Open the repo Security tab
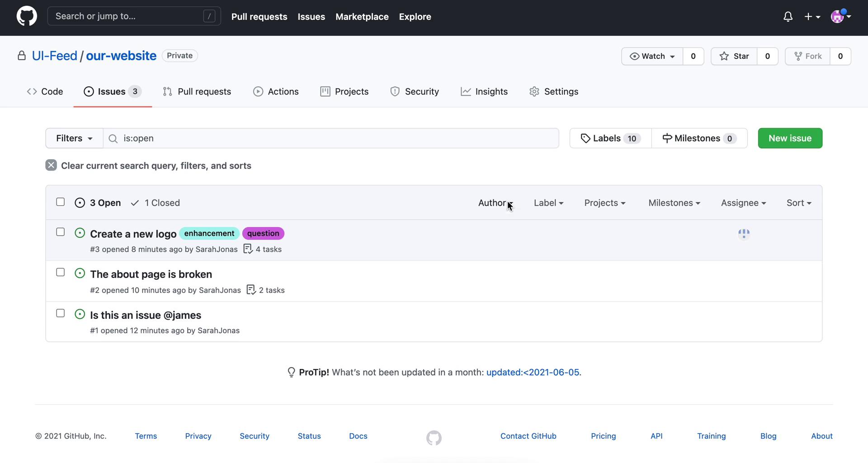Screen dimensions: 868x463 (415, 91)
